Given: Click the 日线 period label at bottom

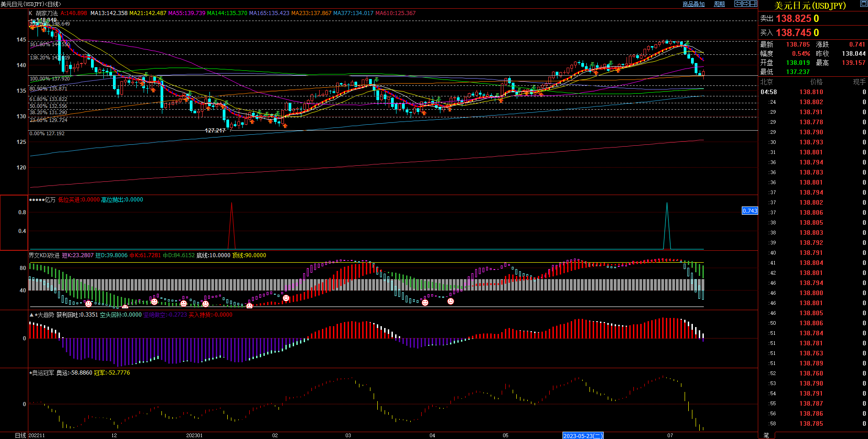Looking at the screenshot, I should (21, 435).
